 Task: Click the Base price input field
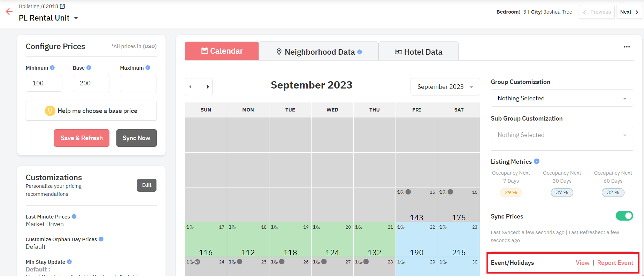(91, 83)
